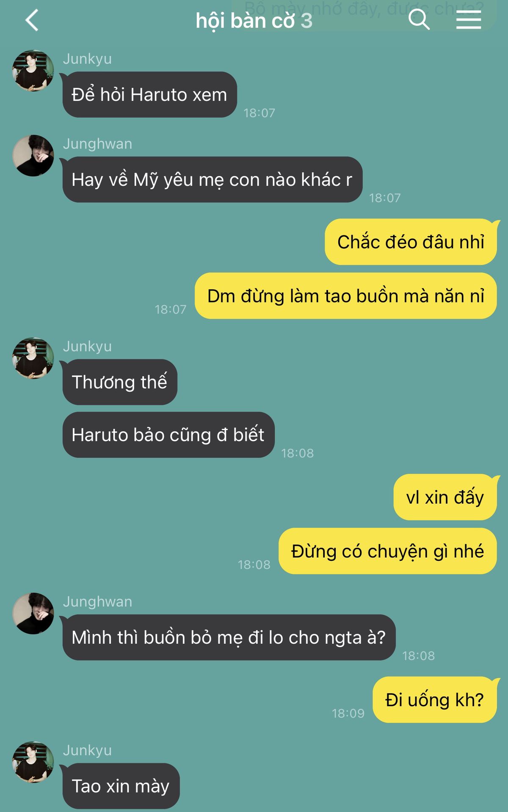The height and width of the screenshot is (812, 508).
Task: Tap the yellow bubble 'vl xin đấy'
Action: click(x=445, y=497)
